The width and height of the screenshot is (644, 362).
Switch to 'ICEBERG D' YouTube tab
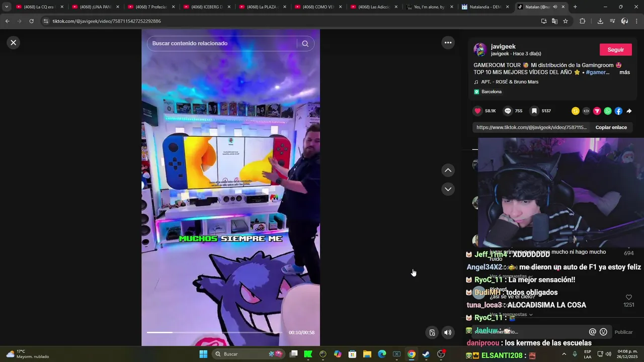[x=206, y=7]
